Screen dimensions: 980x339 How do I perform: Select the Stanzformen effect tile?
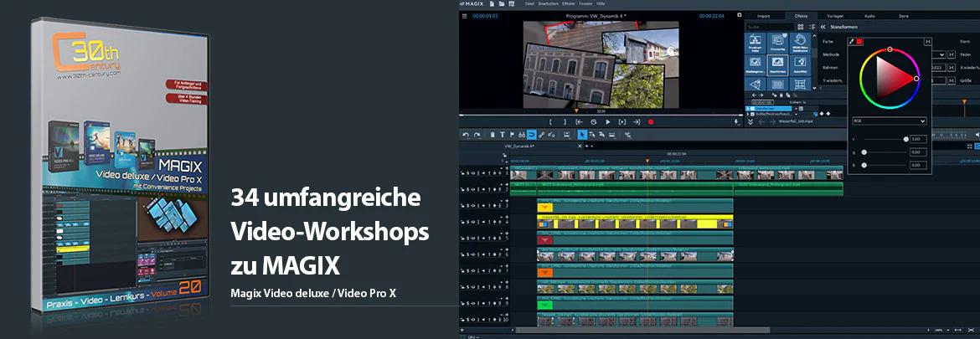tap(777, 65)
